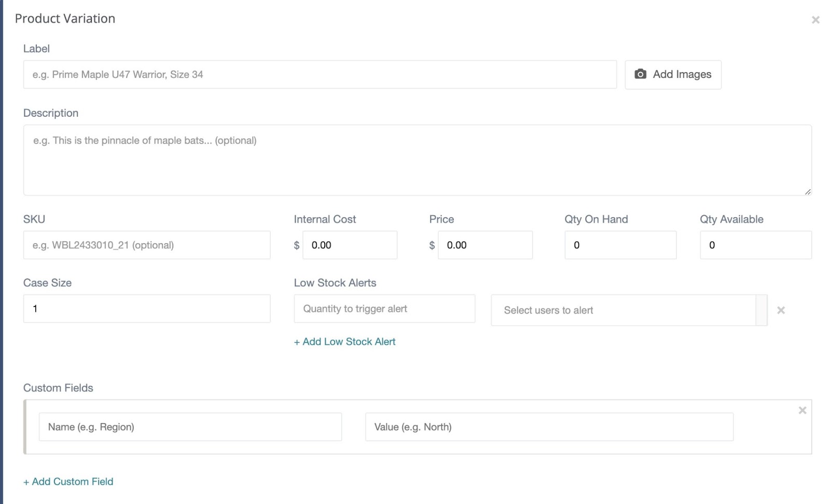This screenshot has width=830, height=504.
Task: Select the Description text area
Action: (415, 160)
